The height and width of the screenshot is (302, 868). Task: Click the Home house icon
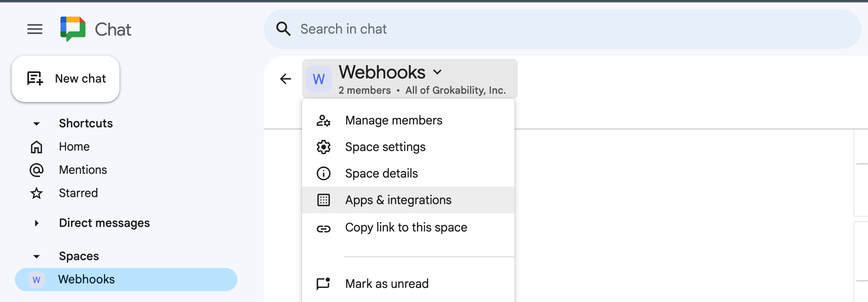37,147
